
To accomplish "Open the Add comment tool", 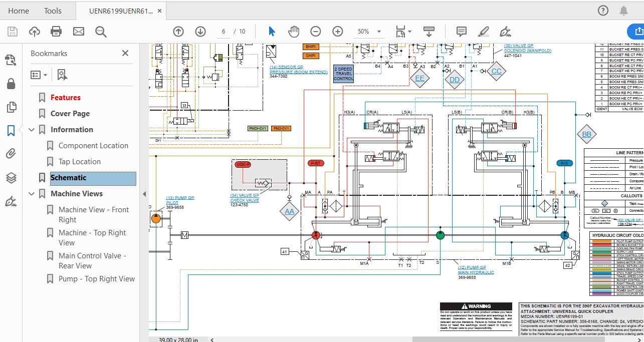I will [462, 32].
